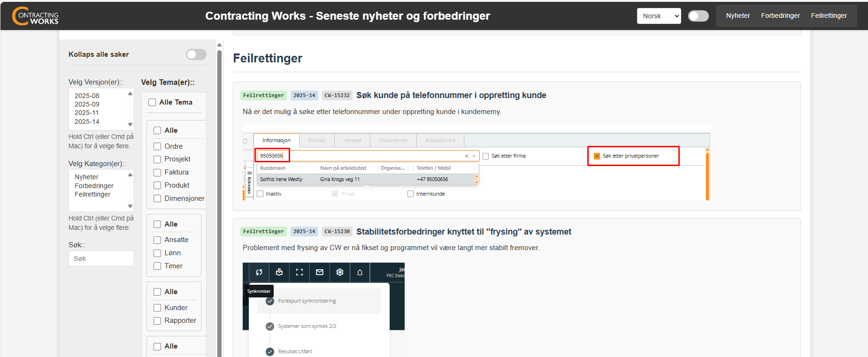Image resolution: width=868 pixels, height=357 pixels.
Task: Check the Produkt checkbox
Action: coord(157,185)
